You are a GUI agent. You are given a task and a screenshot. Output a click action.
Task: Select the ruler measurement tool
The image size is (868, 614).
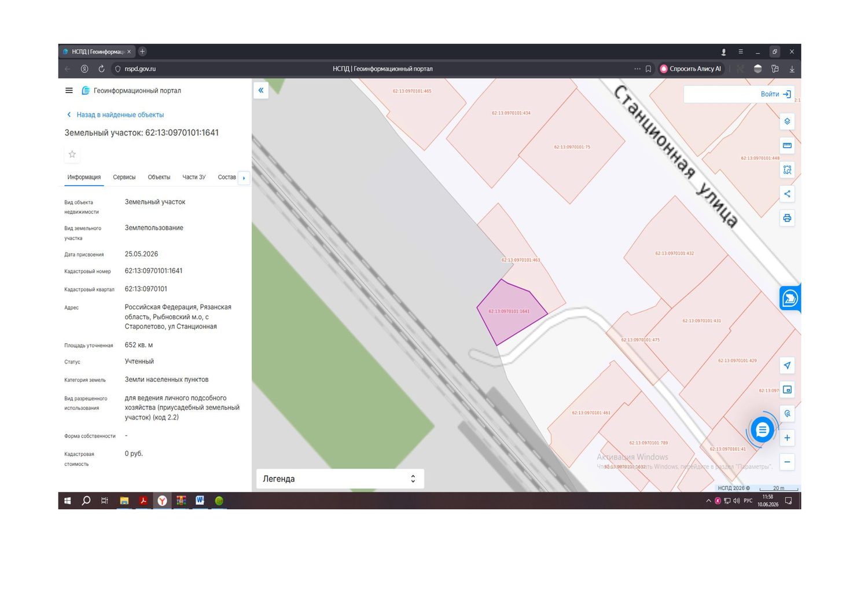point(787,146)
